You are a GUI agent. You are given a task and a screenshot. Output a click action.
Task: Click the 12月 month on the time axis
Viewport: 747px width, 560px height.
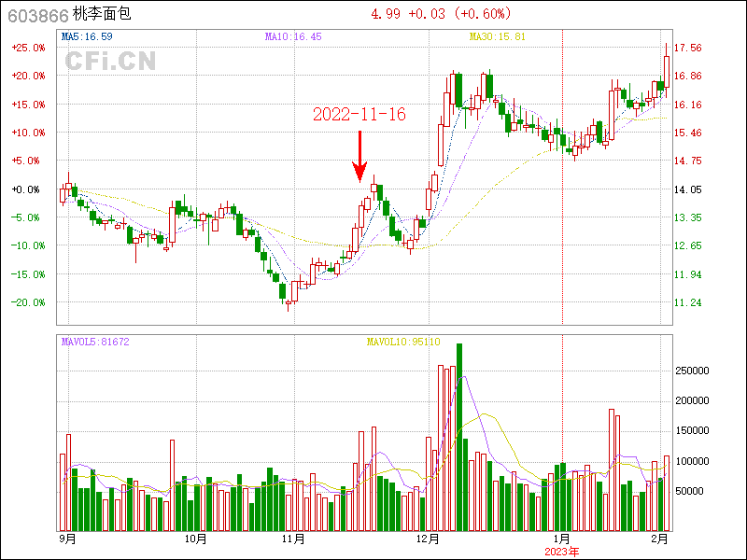(428, 539)
